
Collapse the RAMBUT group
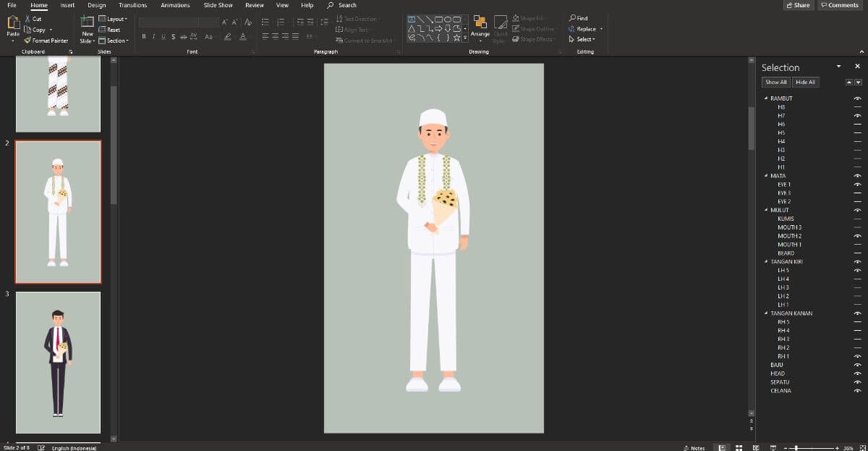point(766,98)
